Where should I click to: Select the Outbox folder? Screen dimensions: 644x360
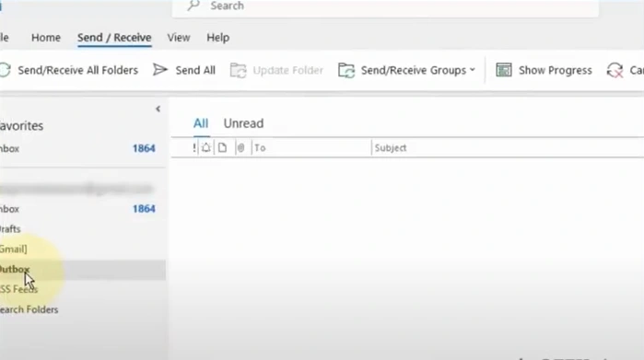83,270
